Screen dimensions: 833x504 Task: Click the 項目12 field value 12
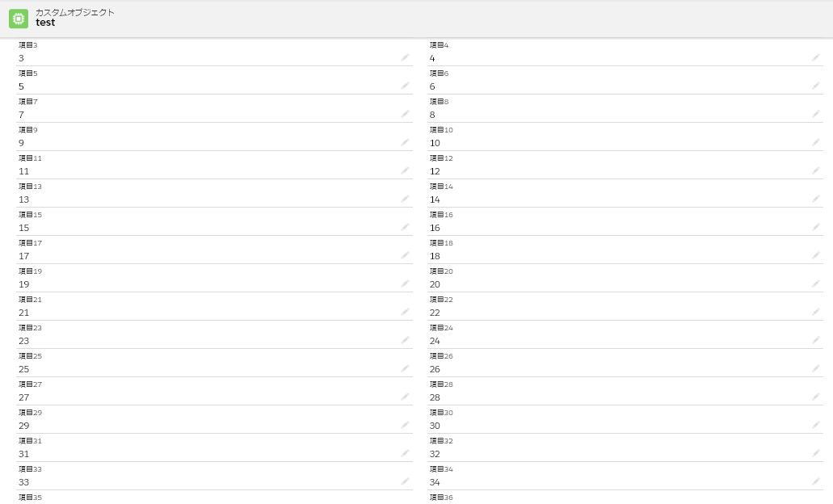click(x=435, y=171)
